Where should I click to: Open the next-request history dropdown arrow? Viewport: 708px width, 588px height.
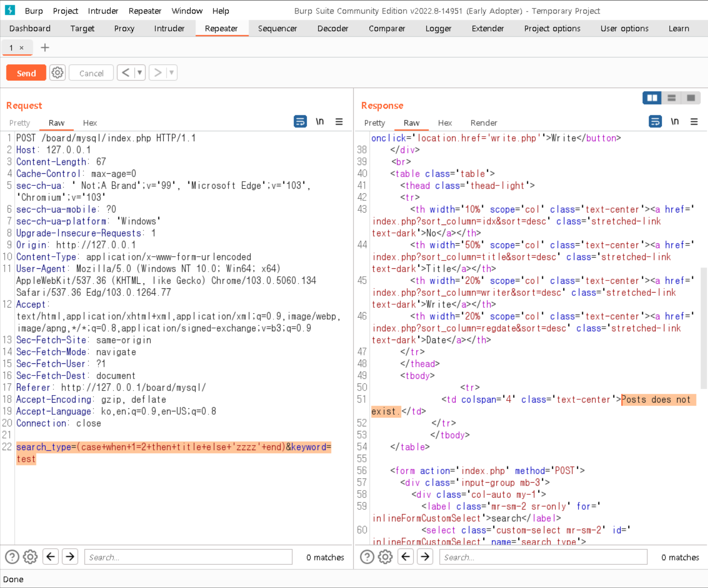tap(172, 73)
